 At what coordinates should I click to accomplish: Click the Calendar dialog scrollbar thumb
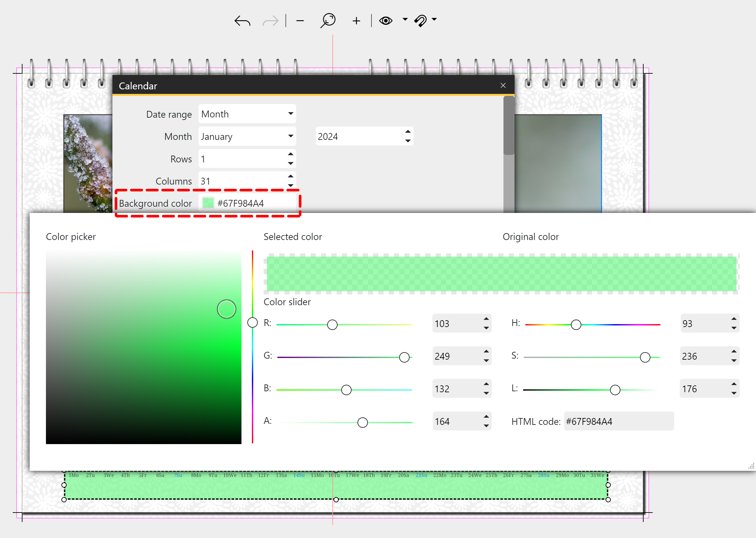point(508,126)
